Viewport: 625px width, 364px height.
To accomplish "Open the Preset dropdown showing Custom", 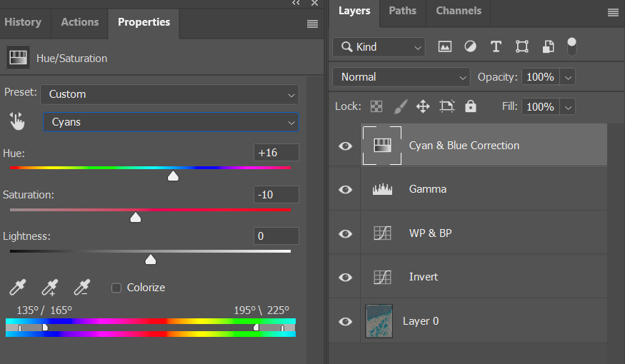I will pyautogui.click(x=169, y=94).
